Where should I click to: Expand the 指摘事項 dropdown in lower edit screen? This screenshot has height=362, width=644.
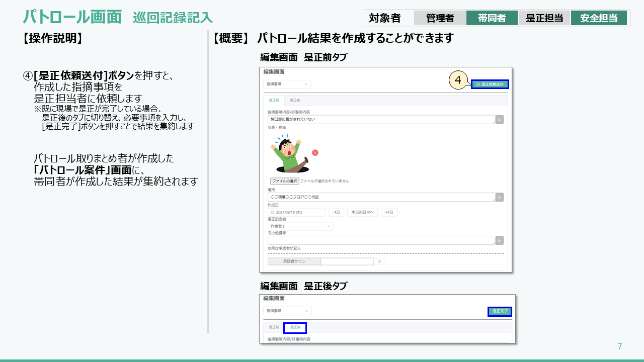[287, 311]
